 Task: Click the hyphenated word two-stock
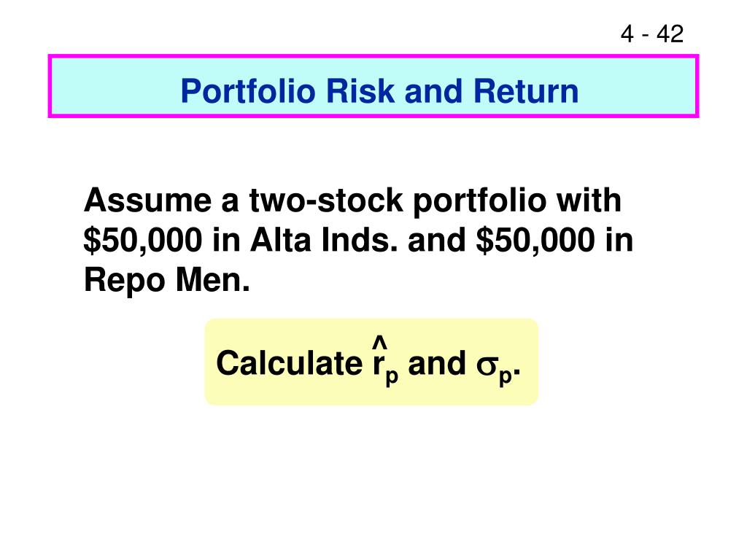coord(326,201)
